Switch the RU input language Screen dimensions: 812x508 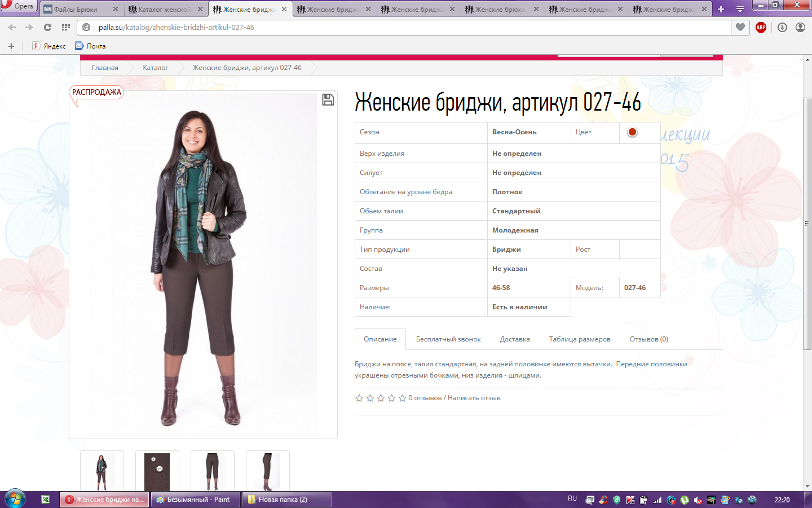(572, 499)
